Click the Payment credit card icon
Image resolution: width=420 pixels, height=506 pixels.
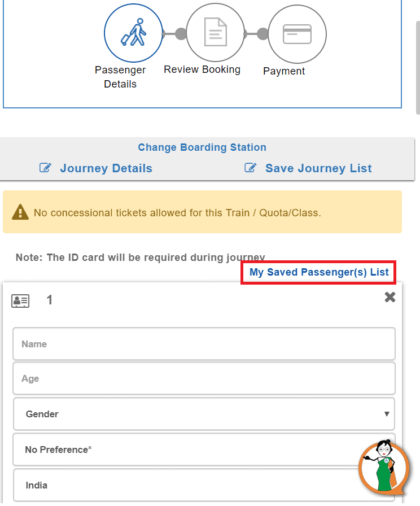click(x=297, y=34)
